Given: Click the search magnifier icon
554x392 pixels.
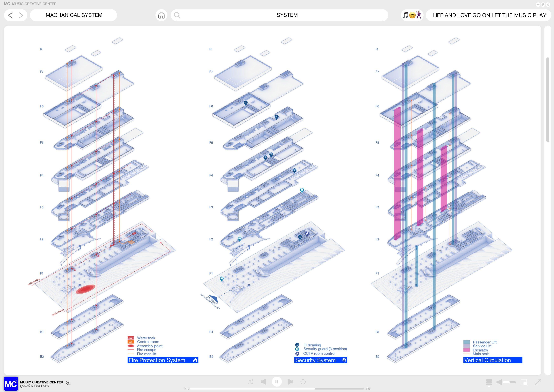Looking at the screenshot, I should click(177, 15).
